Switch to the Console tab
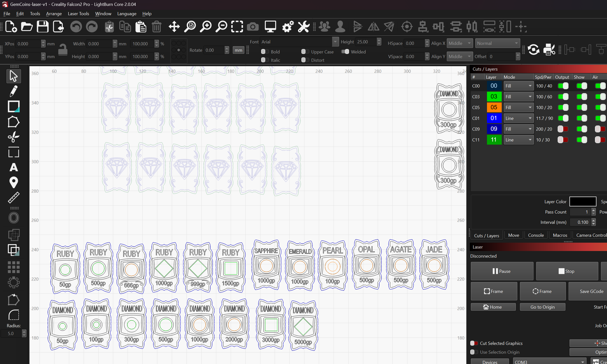 pos(536,235)
